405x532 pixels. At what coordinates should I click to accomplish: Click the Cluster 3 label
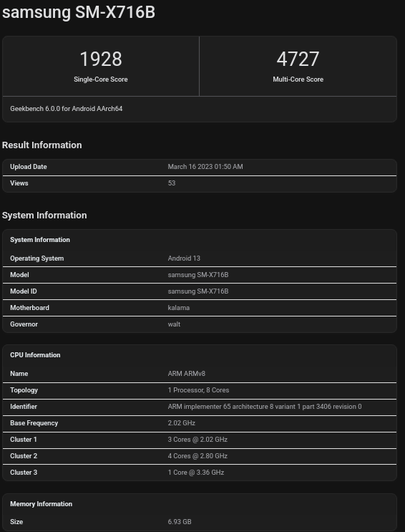(x=24, y=473)
